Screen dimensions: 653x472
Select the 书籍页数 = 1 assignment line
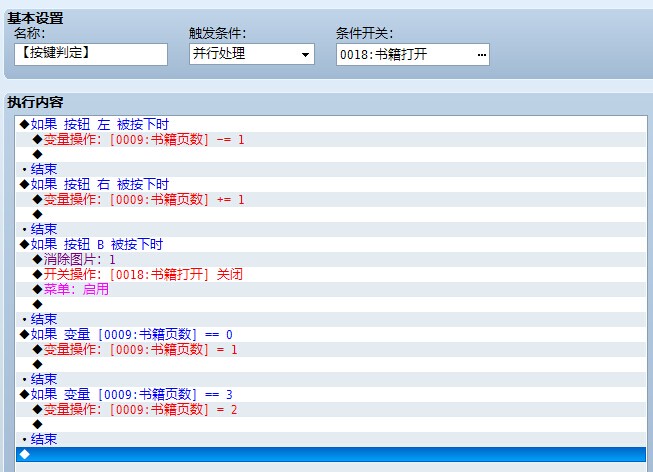point(331,350)
